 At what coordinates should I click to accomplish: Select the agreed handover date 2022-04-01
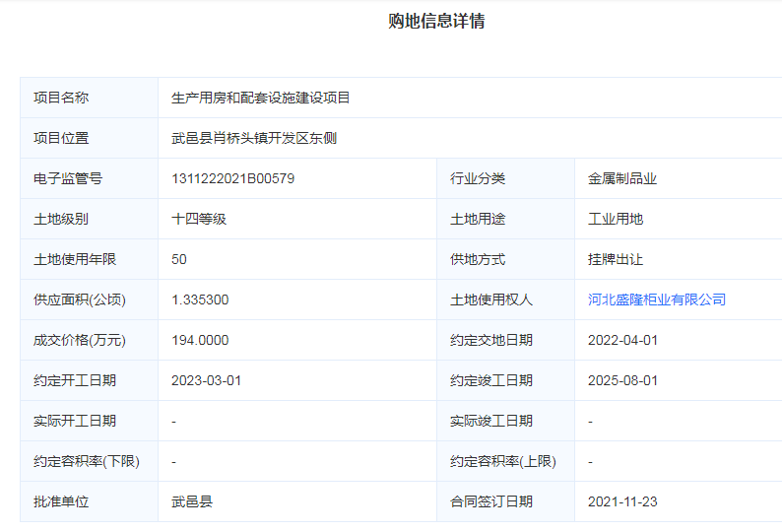[622, 340]
